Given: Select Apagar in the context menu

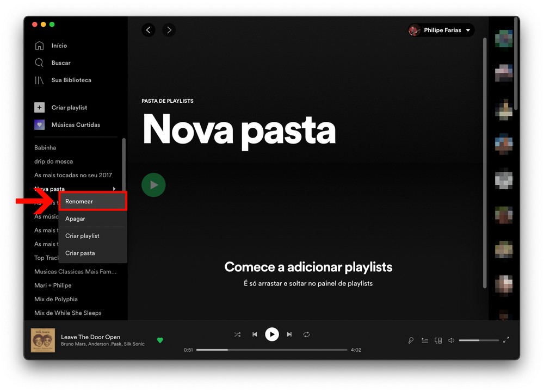Looking at the screenshot, I should pyautogui.click(x=92, y=219).
